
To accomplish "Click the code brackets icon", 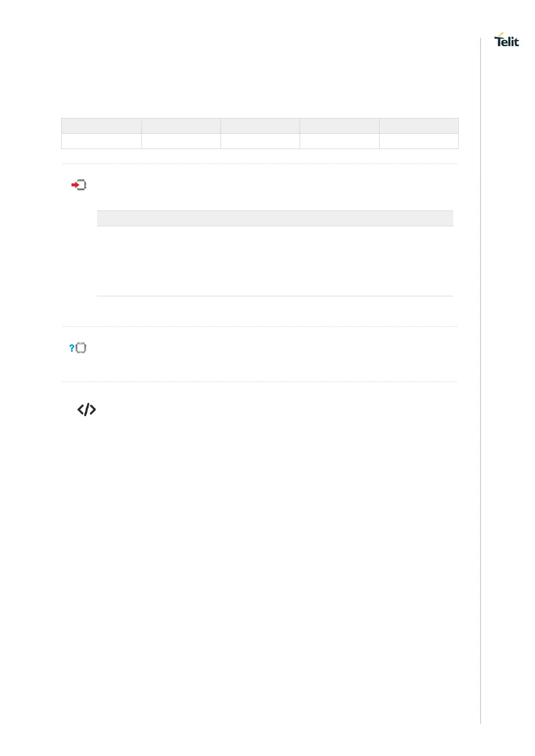I will tap(86, 409).
